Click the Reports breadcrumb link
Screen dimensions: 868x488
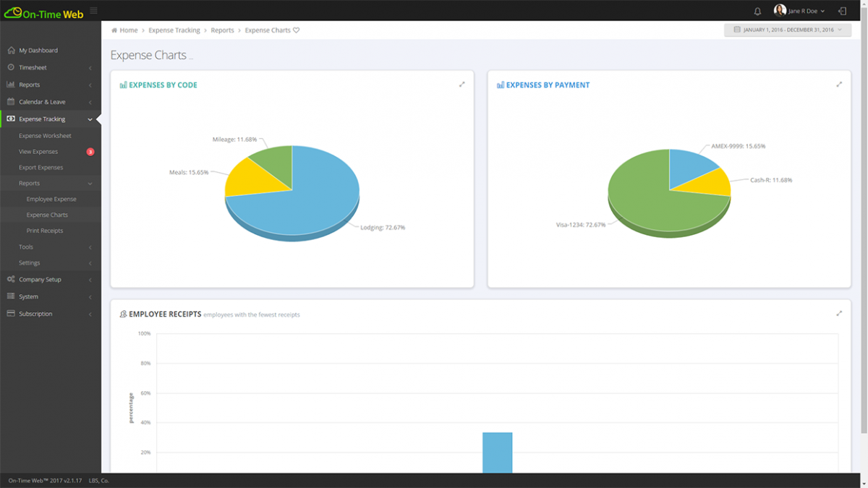tap(222, 30)
